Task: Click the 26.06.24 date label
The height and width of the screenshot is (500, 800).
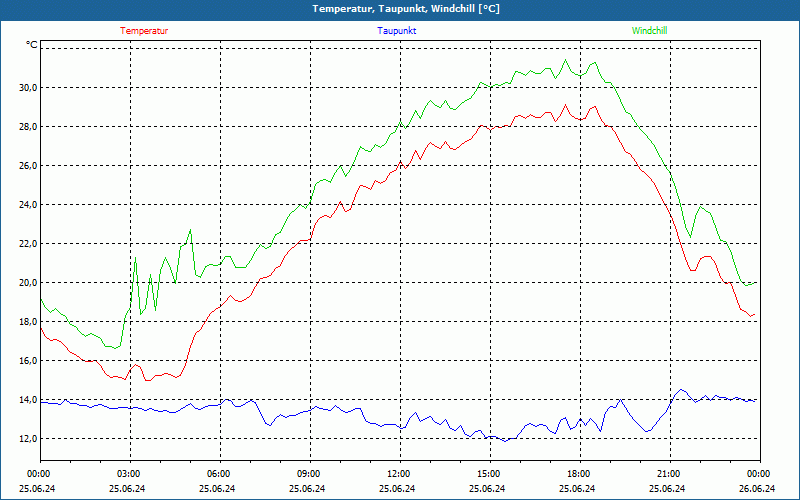Action: 757,489
